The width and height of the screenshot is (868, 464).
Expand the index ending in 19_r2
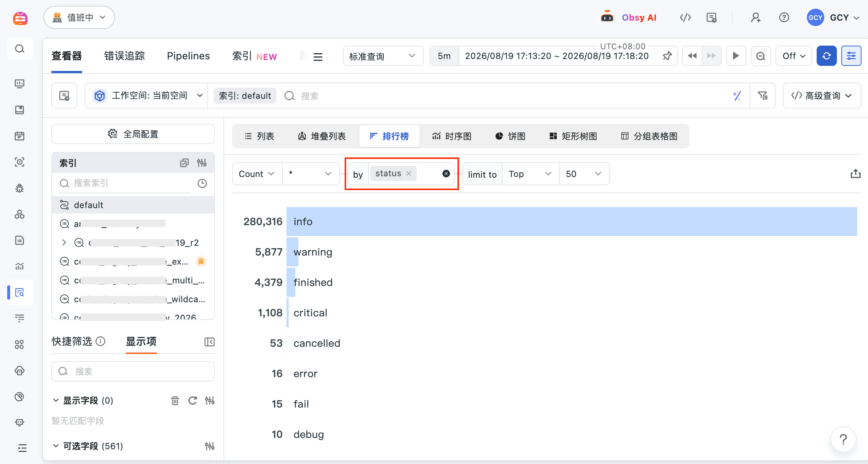(64, 242)
